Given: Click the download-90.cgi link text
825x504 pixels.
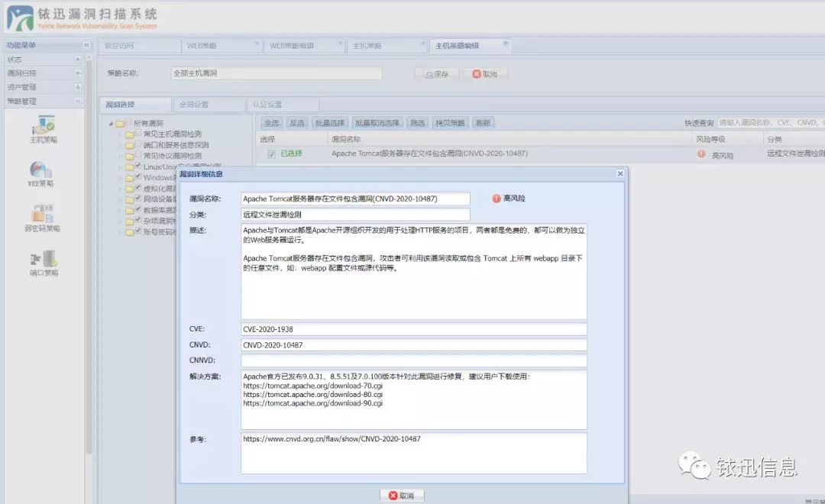Looking at the screenshot, I should 312,403.
